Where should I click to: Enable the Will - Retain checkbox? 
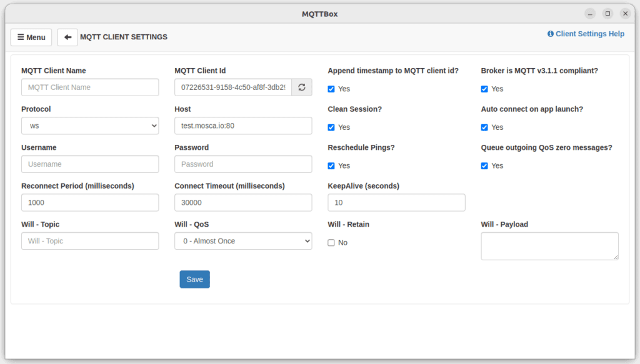(331, 242)
